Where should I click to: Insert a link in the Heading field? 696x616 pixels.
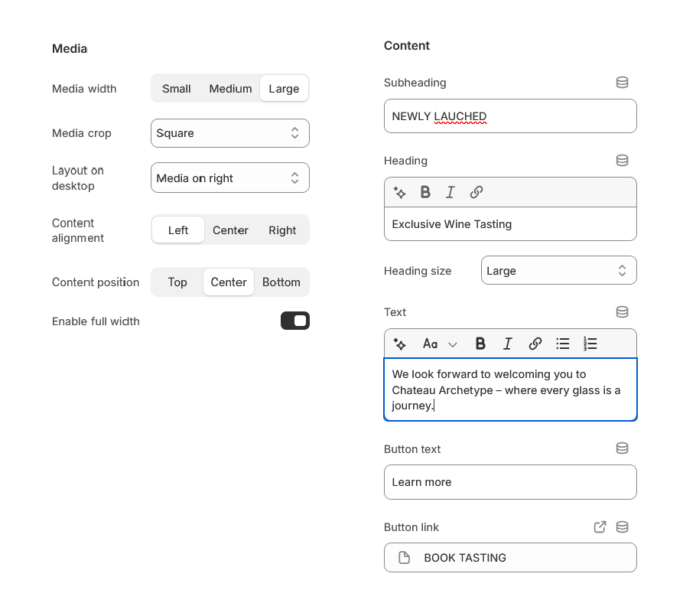(x=476, y=192)
